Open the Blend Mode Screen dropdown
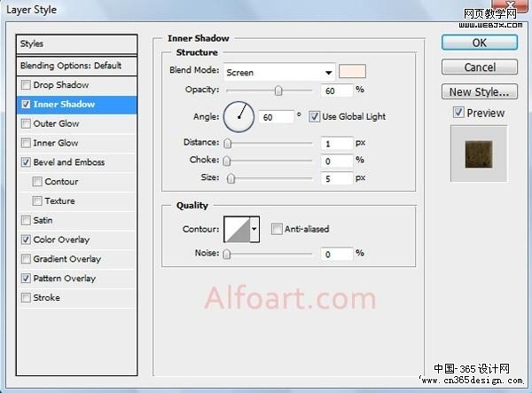The width and height of the screenshot is (532, 393). click(x=279, y=72)
